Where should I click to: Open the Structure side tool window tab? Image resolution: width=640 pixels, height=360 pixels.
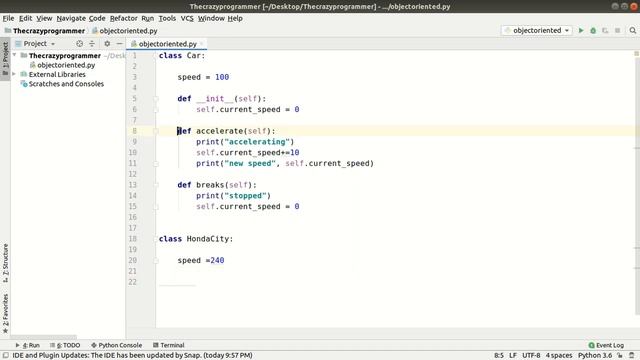pyautogui.click(x=5, y=263)
